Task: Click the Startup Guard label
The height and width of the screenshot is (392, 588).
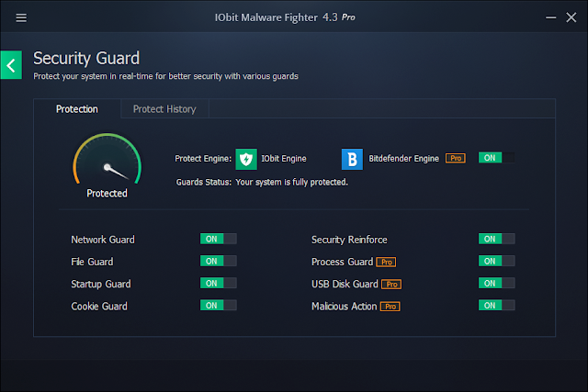Action: (x=101, y=284)
